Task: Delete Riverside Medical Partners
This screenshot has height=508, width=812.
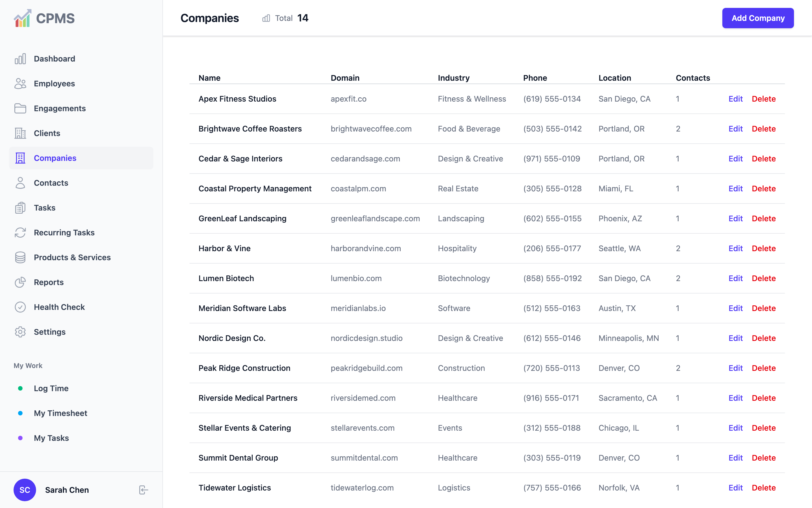Action: pos(764,398)
